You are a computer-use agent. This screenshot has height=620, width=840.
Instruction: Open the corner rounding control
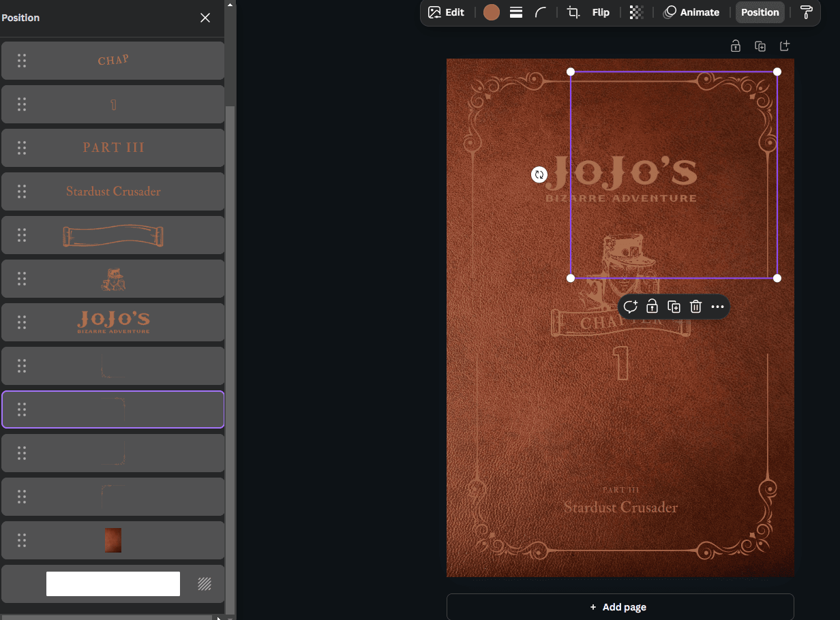pyautogui.click(x=541, y=12)
